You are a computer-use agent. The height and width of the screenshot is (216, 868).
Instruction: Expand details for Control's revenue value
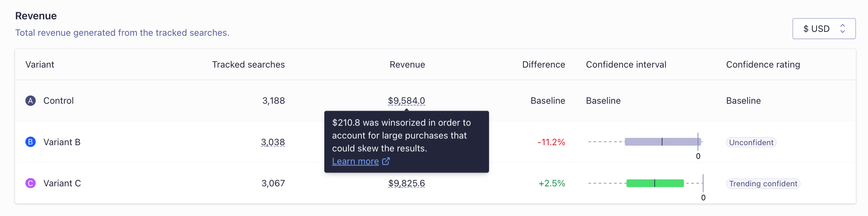(406, 100)
